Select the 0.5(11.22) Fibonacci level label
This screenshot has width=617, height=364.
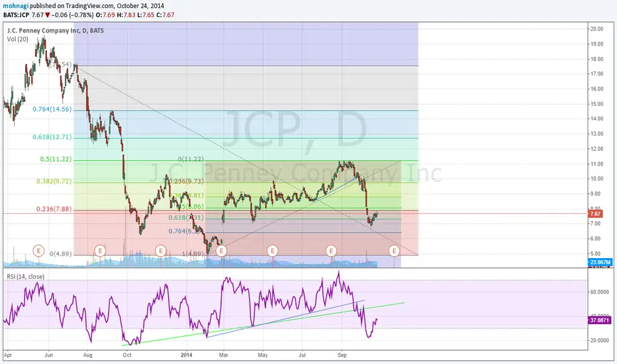tap(56, 159)
